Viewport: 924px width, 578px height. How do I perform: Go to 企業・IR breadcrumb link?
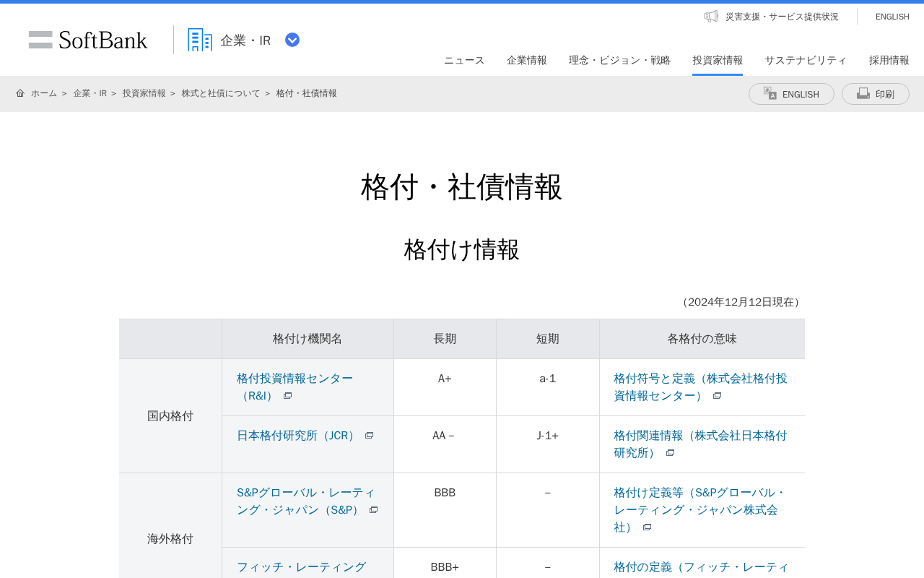[90, 93]
